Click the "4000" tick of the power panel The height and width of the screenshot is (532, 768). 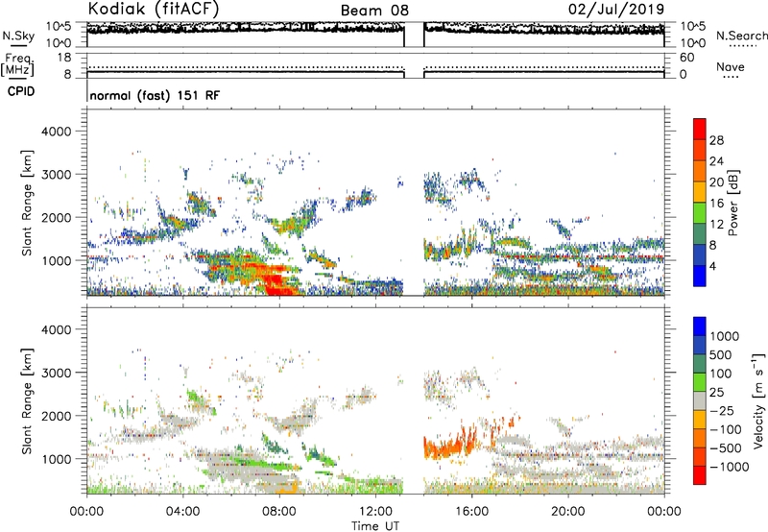tap(57, 132)
